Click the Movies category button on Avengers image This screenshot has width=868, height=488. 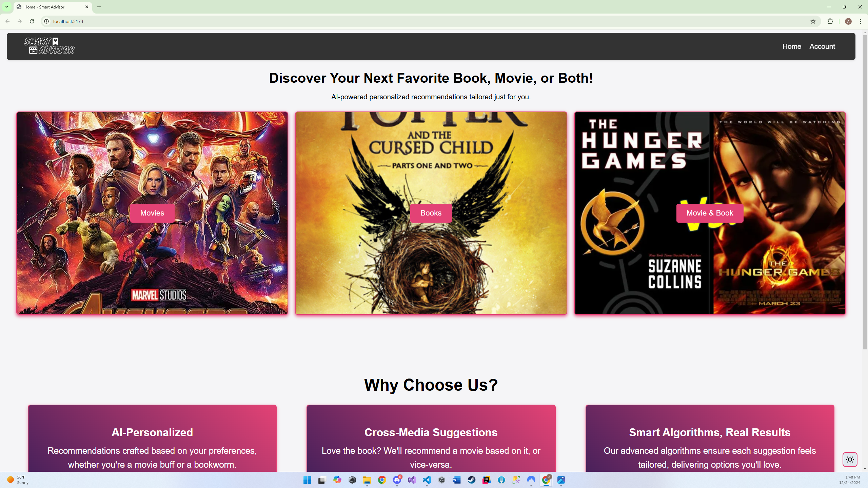(152, 212)
